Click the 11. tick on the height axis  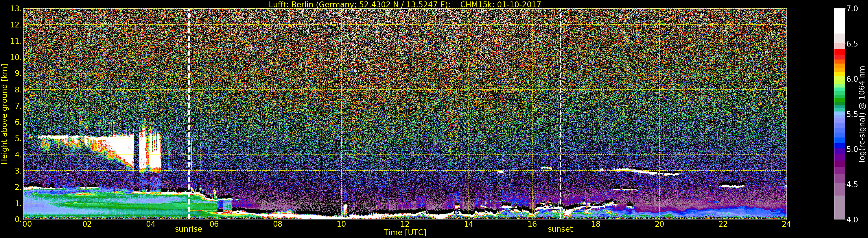pyautogui.click(x=16, y=41)
